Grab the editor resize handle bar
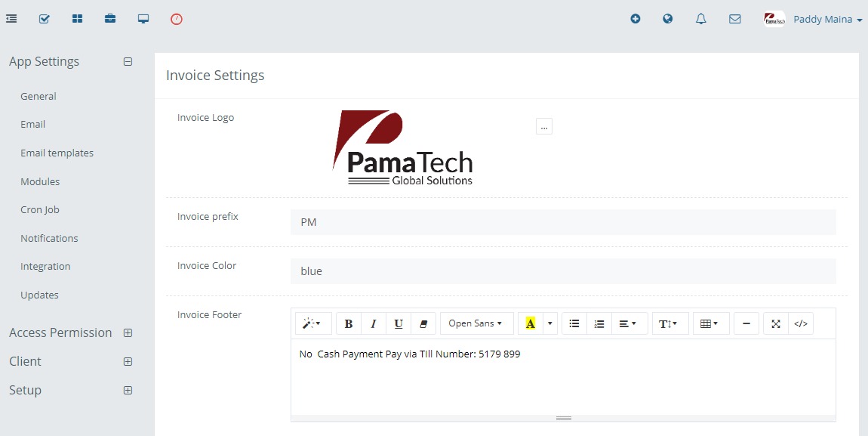This screenshot has width=868, height=436. 564,419
